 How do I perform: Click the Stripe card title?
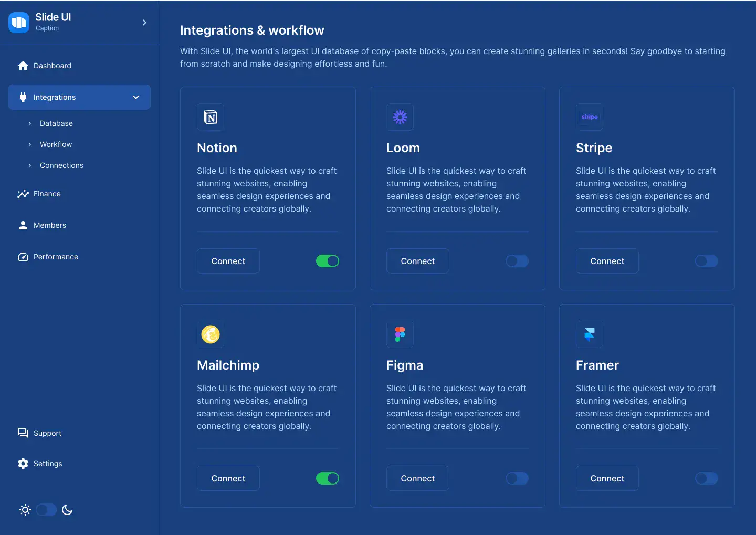594,148
